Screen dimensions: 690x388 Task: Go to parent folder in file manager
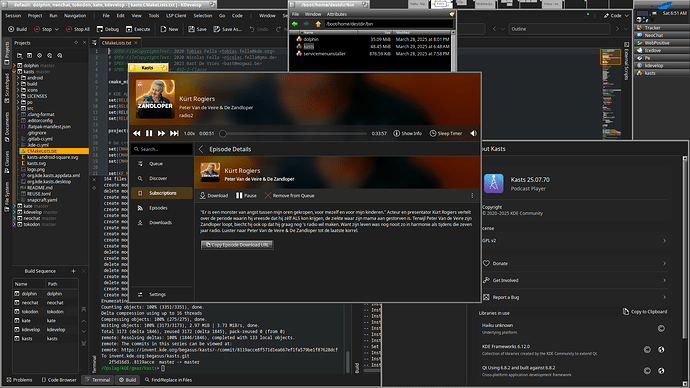pyautogui.click(x=318, y=24)
